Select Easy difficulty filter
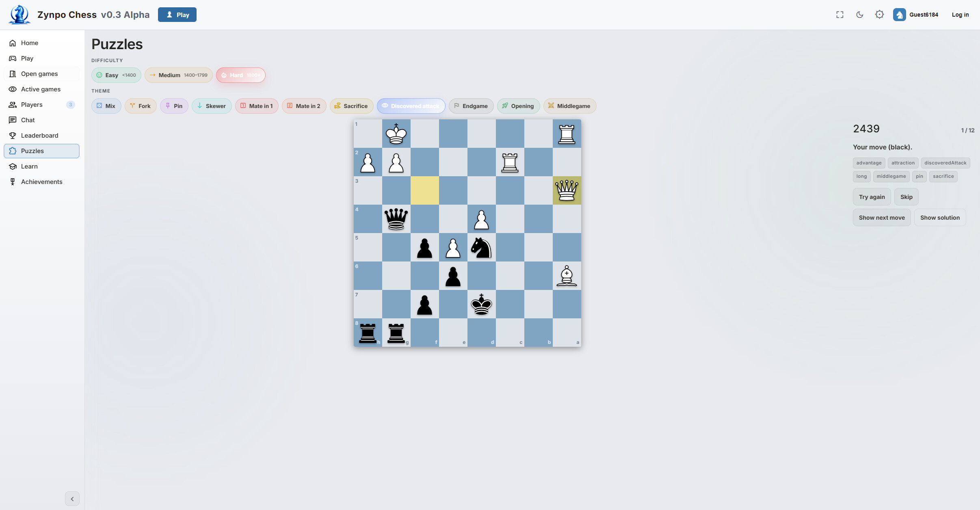Screen dimensions: 980x510 pos(116,75)
